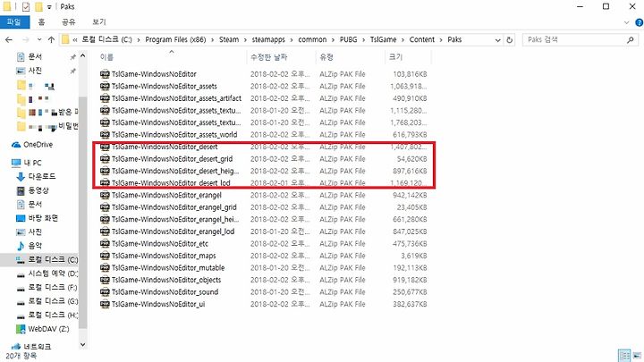The height and width of the screenshot is (362, 644).
Task: Click steamapps in the address path
Action: tap(268, 40)
